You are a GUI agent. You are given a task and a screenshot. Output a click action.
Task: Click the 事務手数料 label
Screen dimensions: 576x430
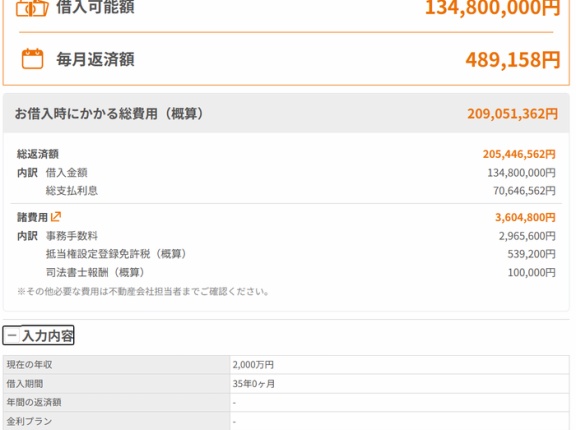point(72,236)
